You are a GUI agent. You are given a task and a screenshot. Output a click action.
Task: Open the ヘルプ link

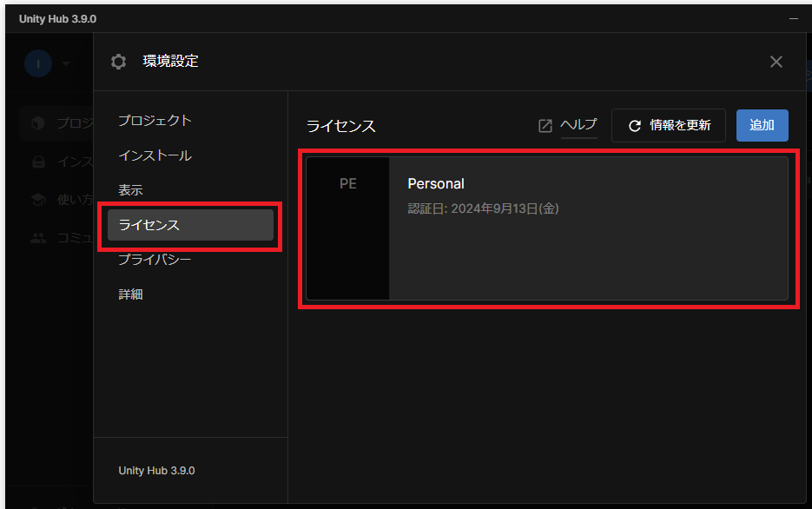tap(579, 125)
